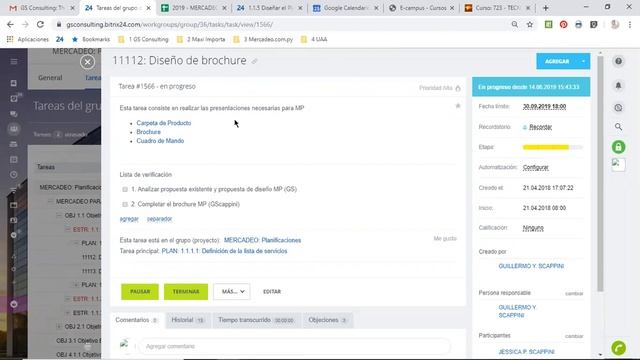Click Me gusta like link
Viewport: 640px width, 360px height.
click(x=445, y=238)
